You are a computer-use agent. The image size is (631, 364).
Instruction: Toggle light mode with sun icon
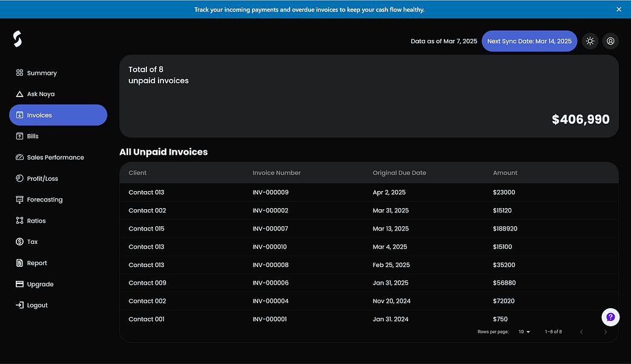point(590,41)
